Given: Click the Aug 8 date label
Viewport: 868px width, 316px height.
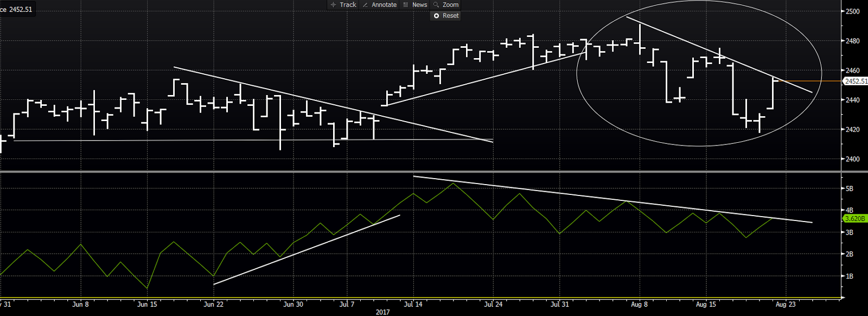Looking at the screenshot, I should pyautogui.click(x=640, y=304).
